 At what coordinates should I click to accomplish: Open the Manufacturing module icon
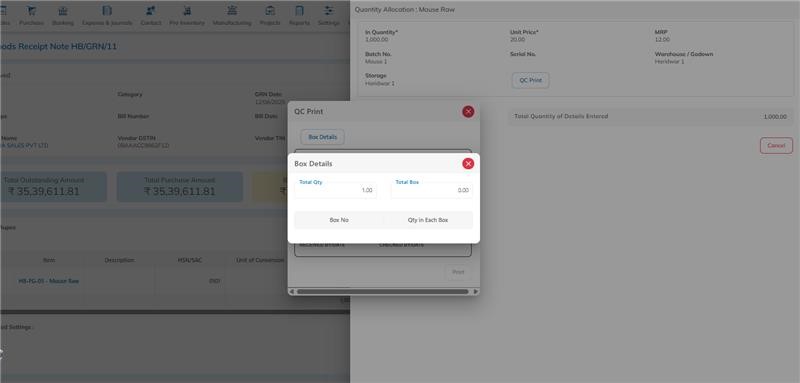[232, 11]
